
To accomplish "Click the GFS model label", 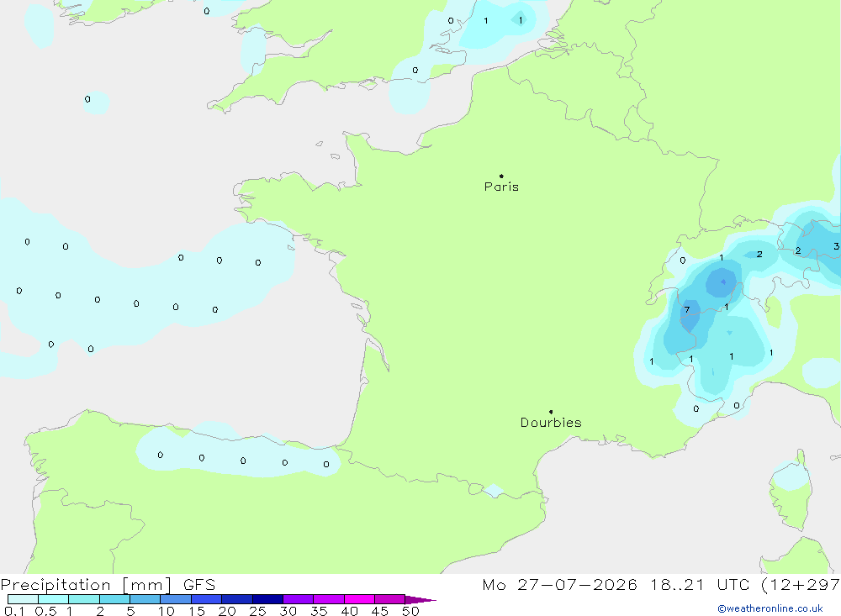I will [x=199, y=585].
